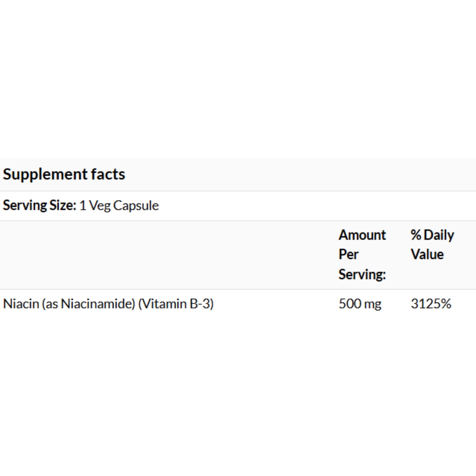This screenshot has width=476, height=476.
Task: Select the word "Capsule" in serving size
Action: [x=136, y=206]
